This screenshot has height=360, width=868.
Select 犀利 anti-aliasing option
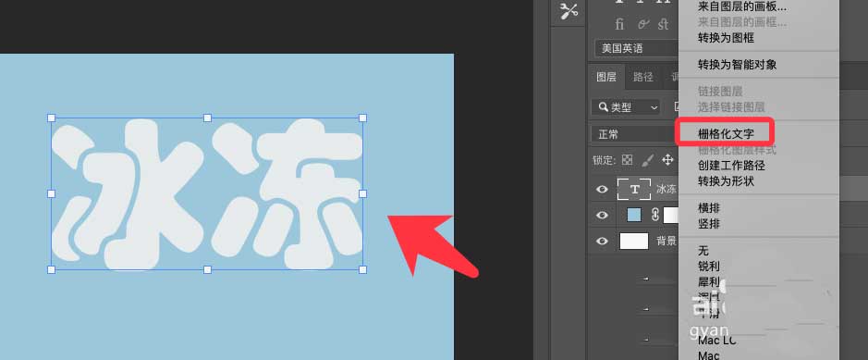[709, 282]
